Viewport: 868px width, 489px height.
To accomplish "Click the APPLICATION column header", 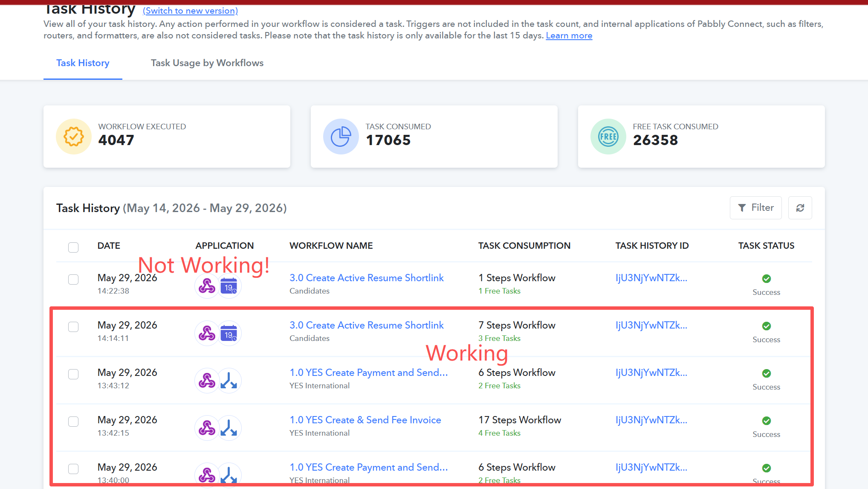I will pos(225,246).
